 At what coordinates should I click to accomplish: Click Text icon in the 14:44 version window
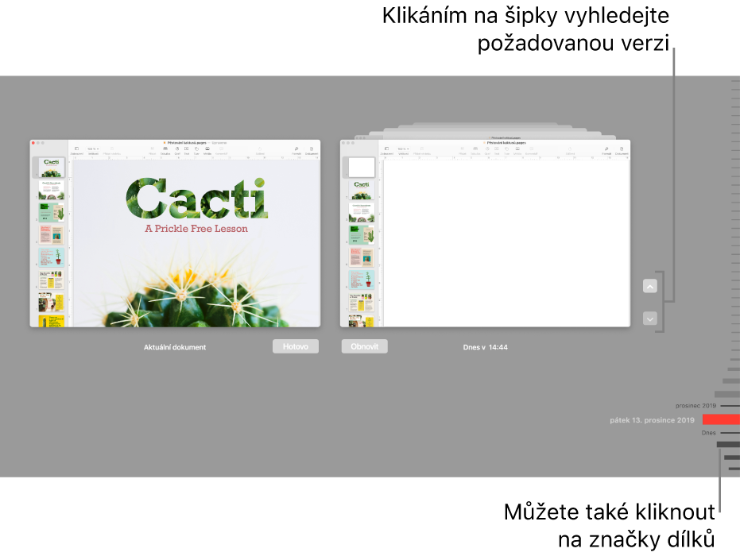click(x=497, y=150)
